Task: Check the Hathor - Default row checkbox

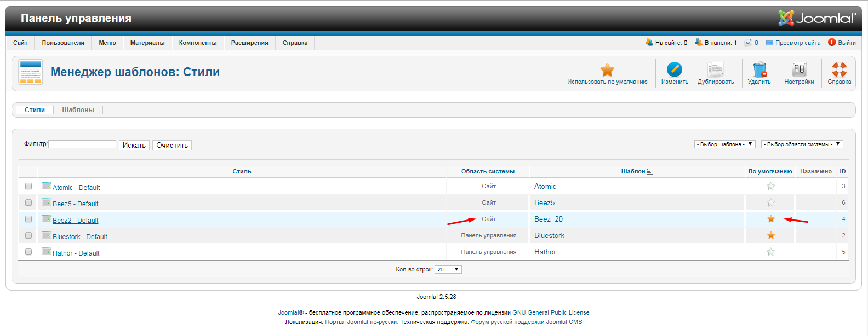Action: pyautogui.click(x=28, y=252)
